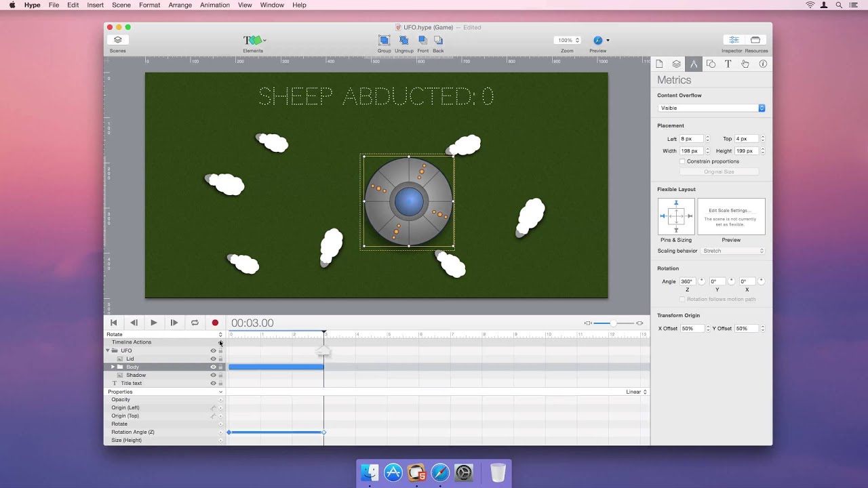Open the Content Overflow Visible dropdown
Viewport: 868px width, 488px height.
pos(711,108)
